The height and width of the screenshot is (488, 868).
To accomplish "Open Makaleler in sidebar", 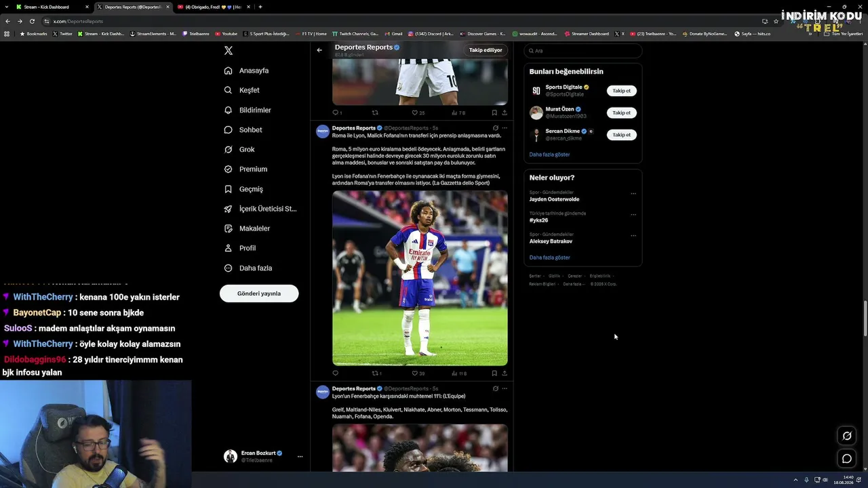I will [247, 228].
